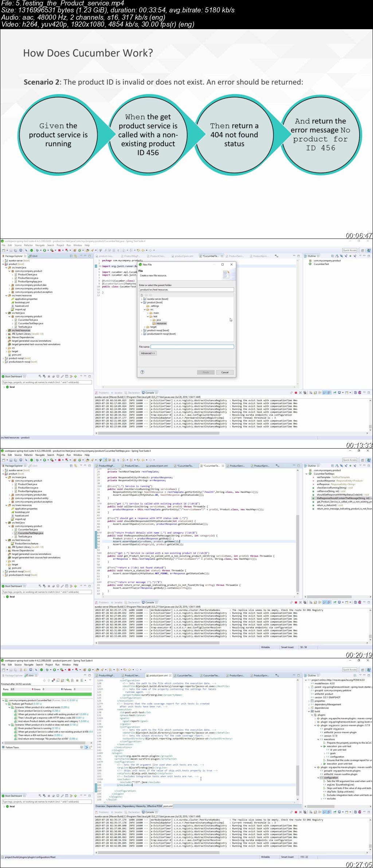This screenshot has width=373, height=868.
Task: Toggle Hide Fields in Outline toolbar, 00:13:33 frame
Action: click(x=341, y=256)
